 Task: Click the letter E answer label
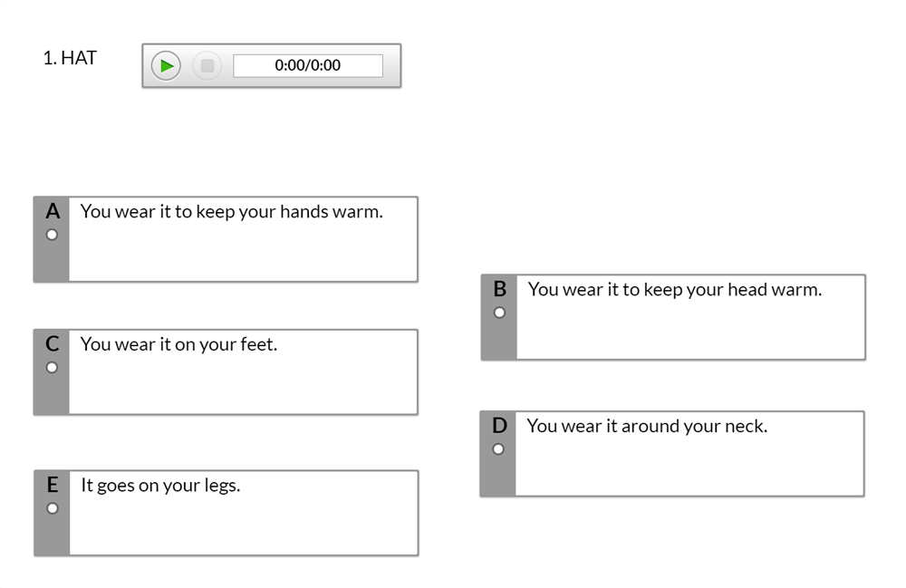point(53,485)
